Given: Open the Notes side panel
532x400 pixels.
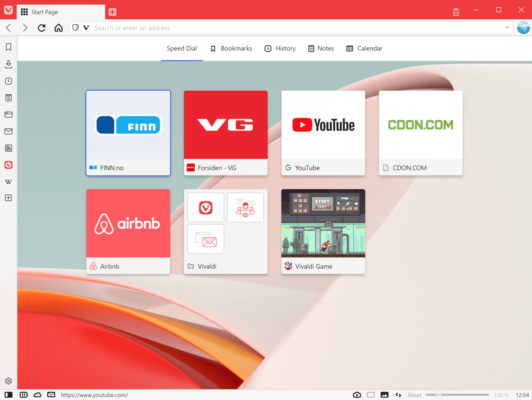Looking at the screenshot, I should [x=9, y=98].
